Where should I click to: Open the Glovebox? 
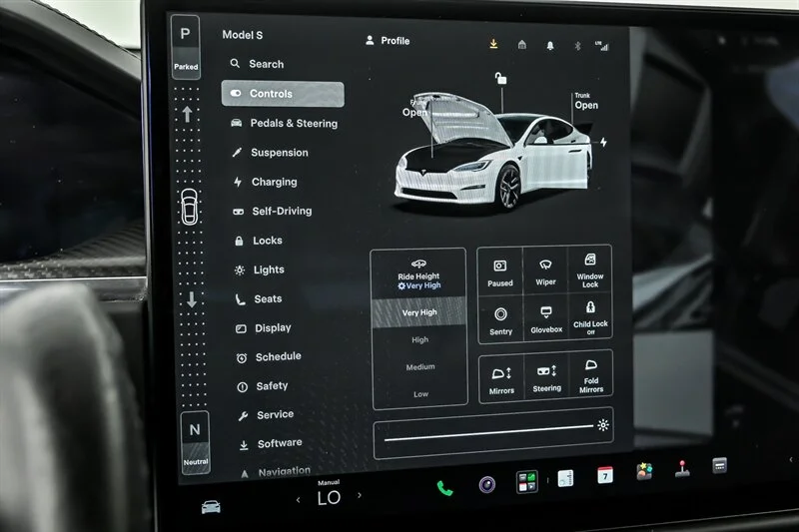click(546, 319)
